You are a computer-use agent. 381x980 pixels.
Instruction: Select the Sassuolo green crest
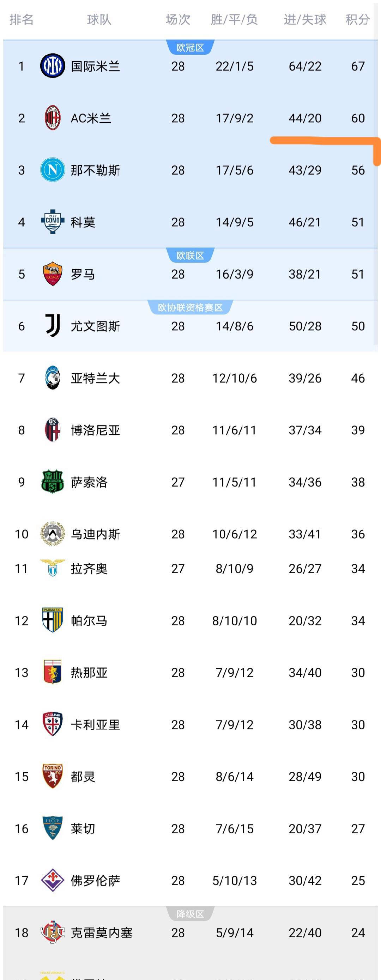(x=53, y=482)
